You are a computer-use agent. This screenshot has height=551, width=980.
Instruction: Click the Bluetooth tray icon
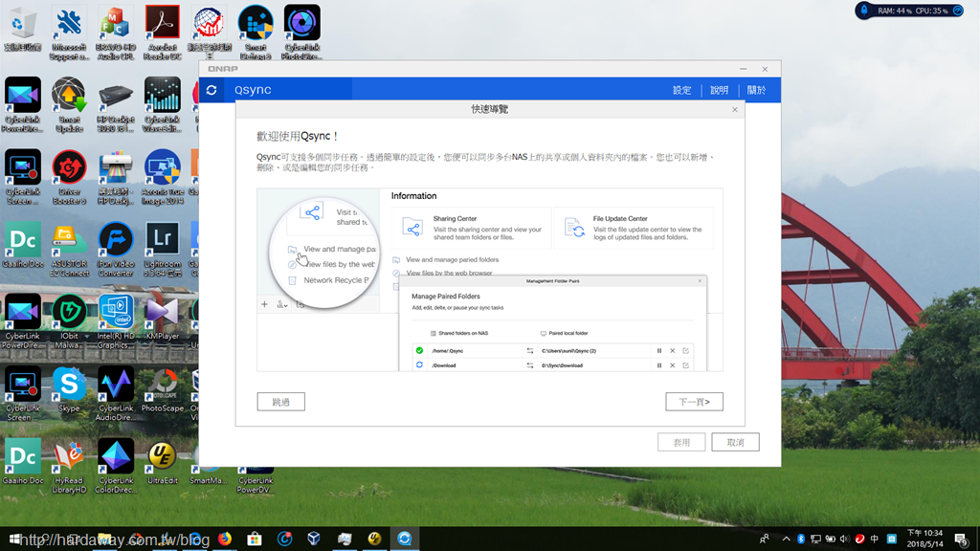tap(801, 539)
